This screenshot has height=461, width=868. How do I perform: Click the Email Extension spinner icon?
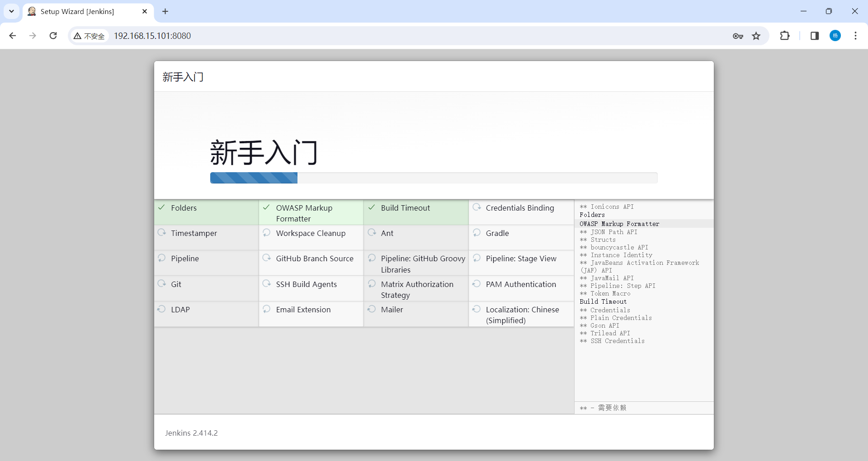pyautogui.click(x=266, y=309)
